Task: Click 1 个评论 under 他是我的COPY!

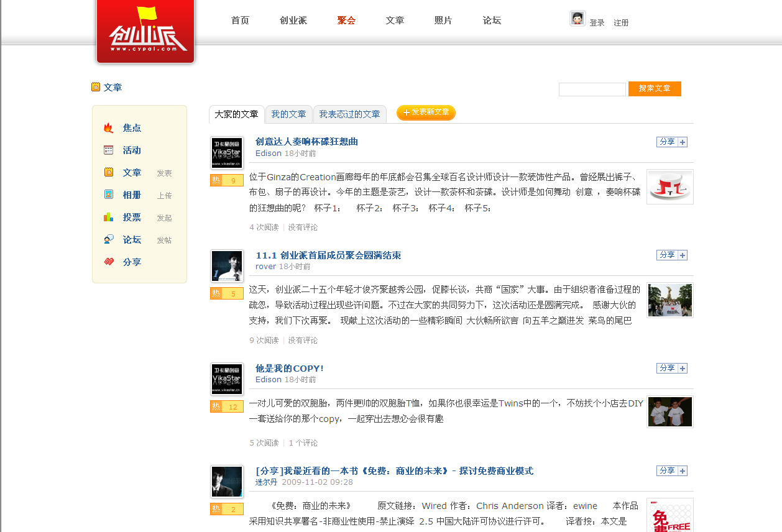Action: (x=303, y=443)
